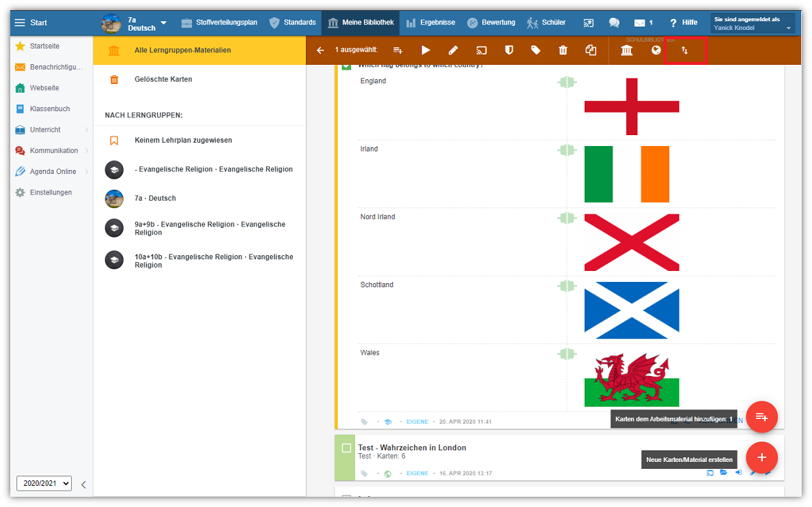Expand the Agenda Online sidebar submenu
The image size is (812, 507).
(87, 171)
